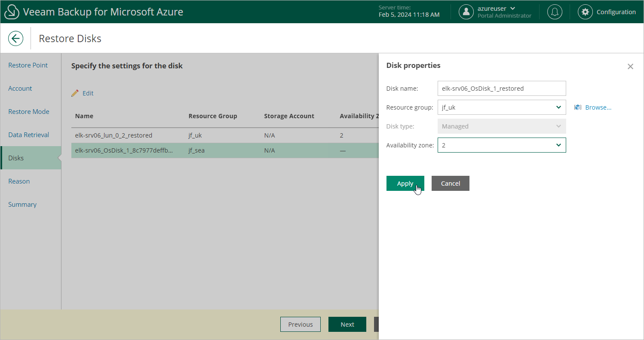Screen dimensions: 644x340
Task: Click the Configuration label
Action: 616,12
